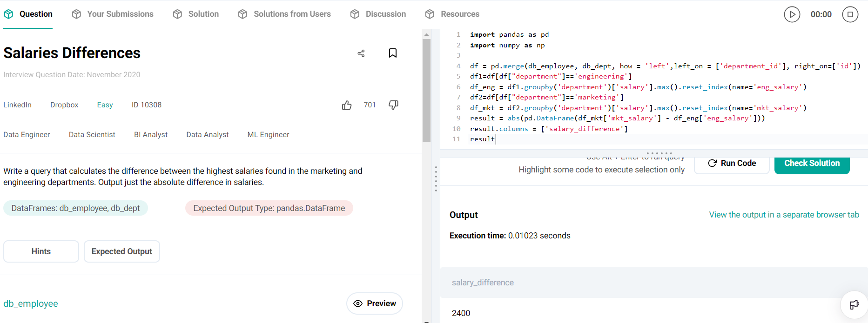Open the Resources tab

pos(452,14)
